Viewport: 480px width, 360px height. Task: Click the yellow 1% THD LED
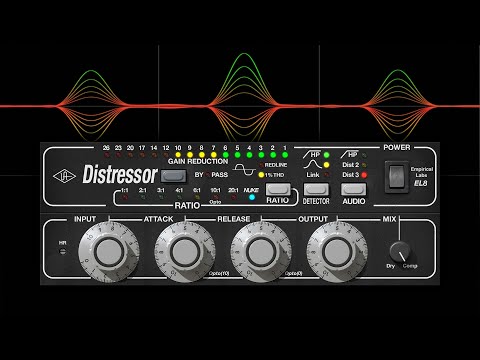[261, 175]
